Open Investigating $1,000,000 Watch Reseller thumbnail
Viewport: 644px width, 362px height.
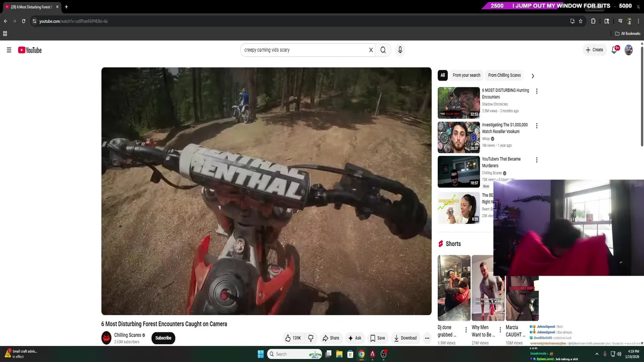(x=458, y=137)
